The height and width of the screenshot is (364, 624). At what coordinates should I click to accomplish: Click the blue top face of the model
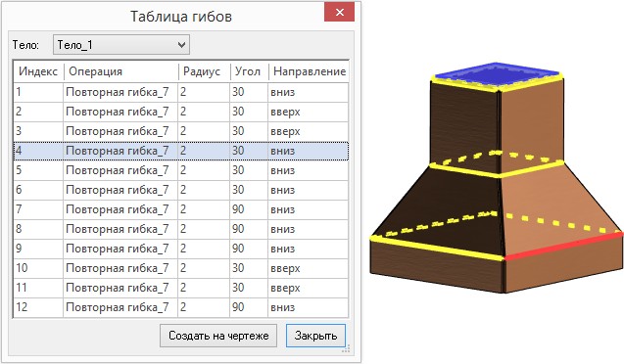pyautogui.click(x=497, y=74)
